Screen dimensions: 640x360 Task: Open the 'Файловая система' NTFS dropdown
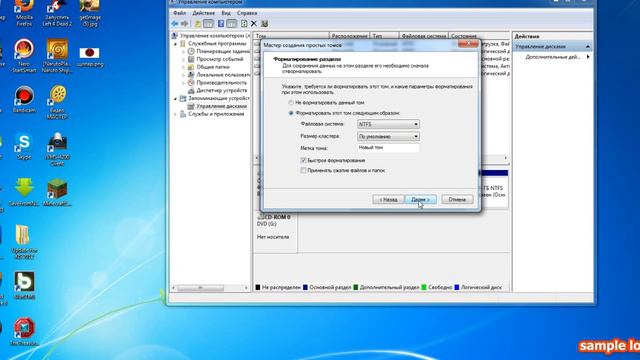click(388, 124)
